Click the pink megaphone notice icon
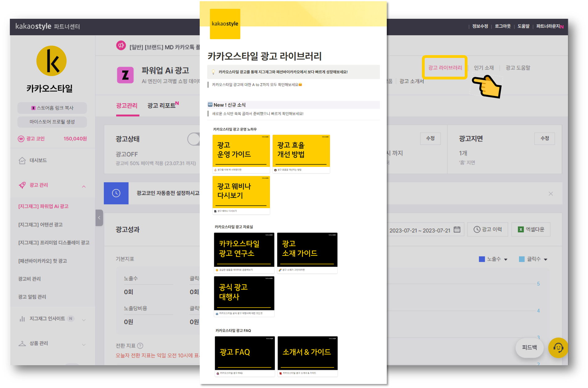 coord(121,46)
